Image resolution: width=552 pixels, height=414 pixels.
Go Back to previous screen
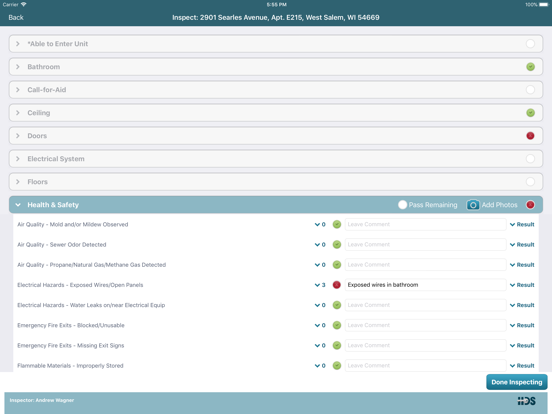[x=16, y=18]
